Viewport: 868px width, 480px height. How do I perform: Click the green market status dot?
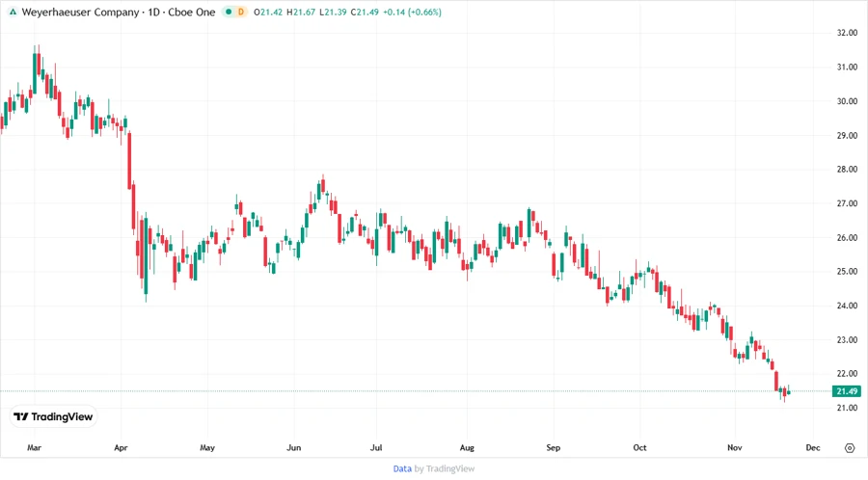229,12
